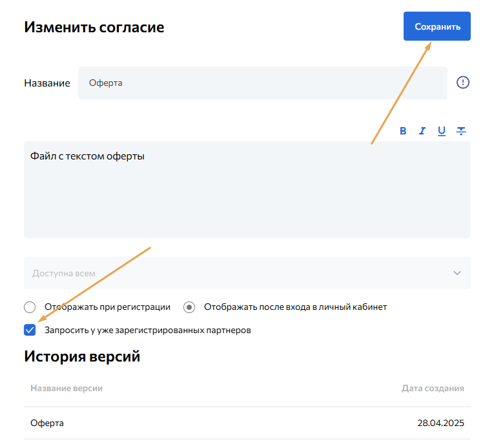
Task: Apply italic formatting to the text
Action: [x=422, y=131]
